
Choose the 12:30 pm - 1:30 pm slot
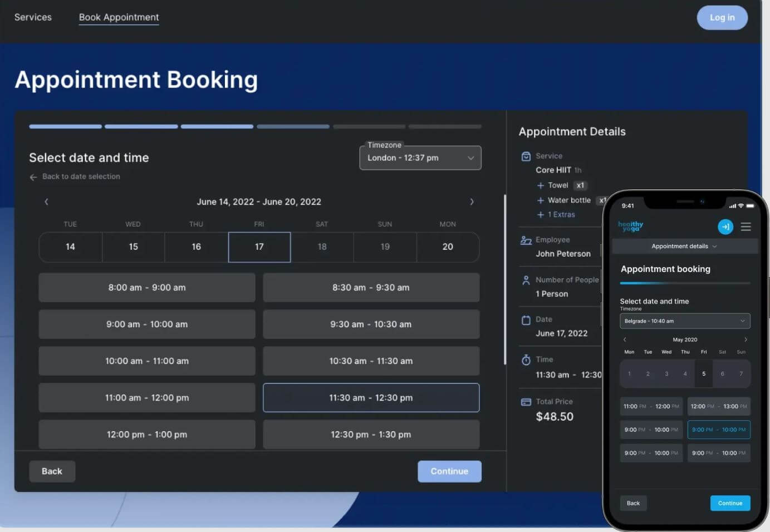(371, 435)
